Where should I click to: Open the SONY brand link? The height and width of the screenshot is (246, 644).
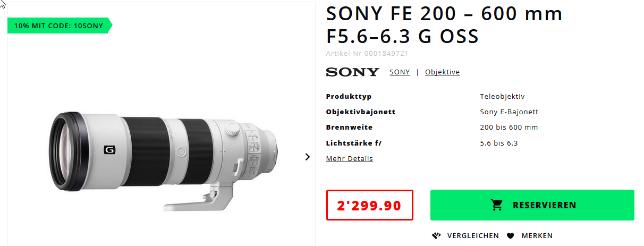[x=400, y=72]
